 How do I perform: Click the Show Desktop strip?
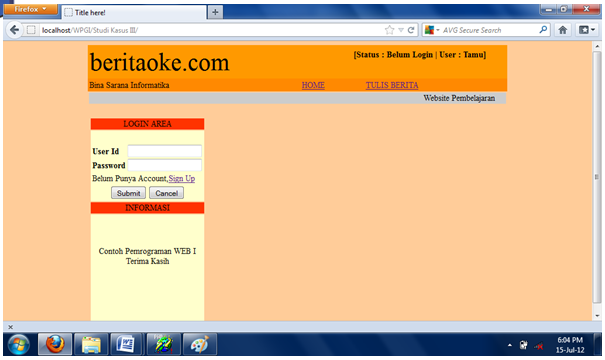pyautogui.click(x=598, y=344)
